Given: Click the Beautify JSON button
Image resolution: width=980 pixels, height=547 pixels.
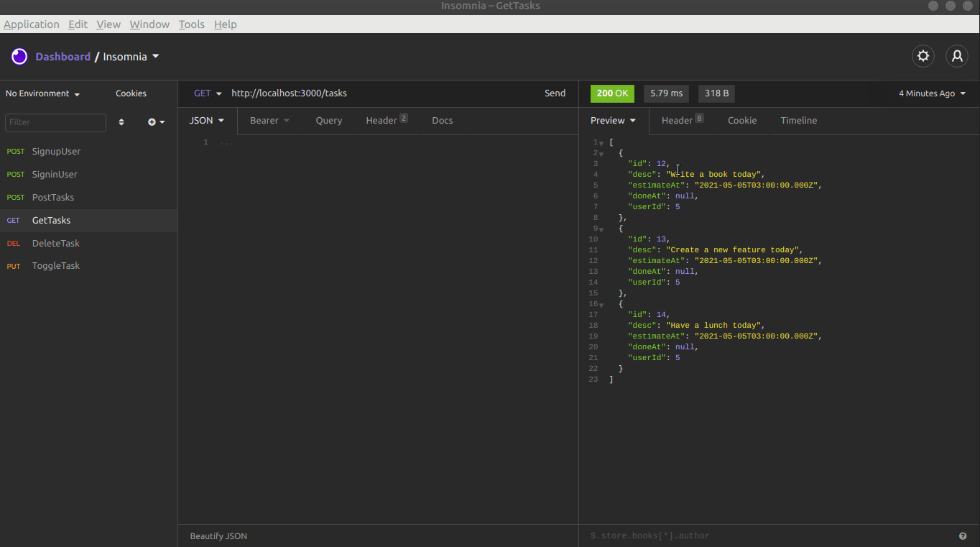Looking at the screenshot, I should pos(218,535).
